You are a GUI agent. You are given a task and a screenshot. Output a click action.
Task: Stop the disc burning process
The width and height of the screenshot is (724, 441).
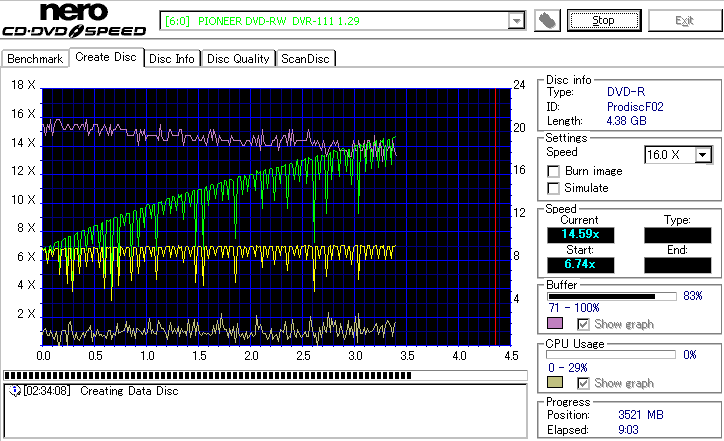(604, 21)
